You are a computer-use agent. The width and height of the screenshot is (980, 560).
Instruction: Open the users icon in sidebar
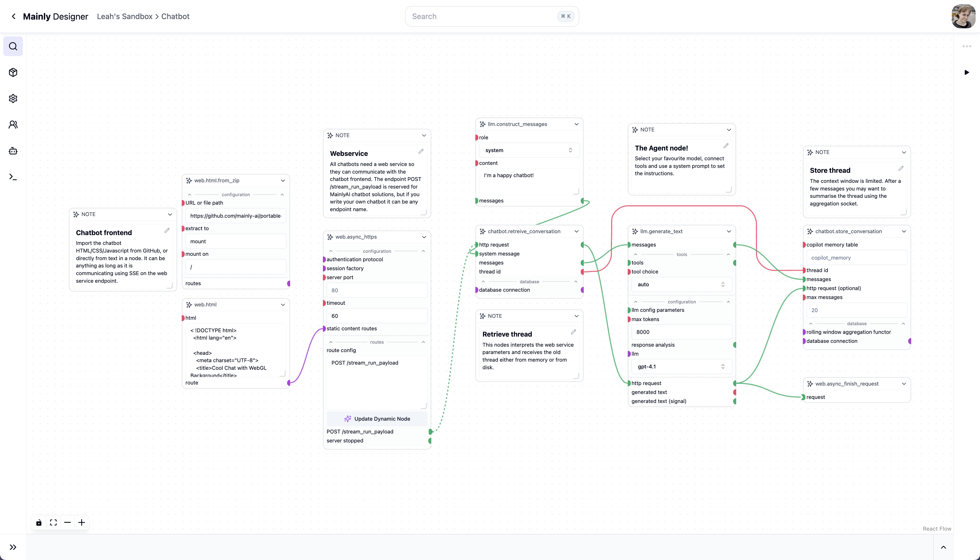point(13,125)
